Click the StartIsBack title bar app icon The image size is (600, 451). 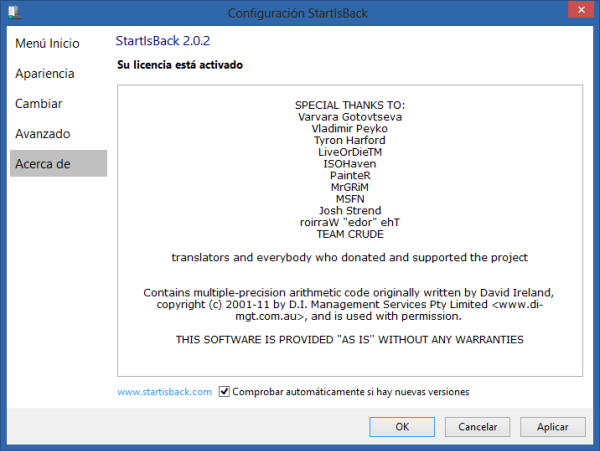coord(15,12)
